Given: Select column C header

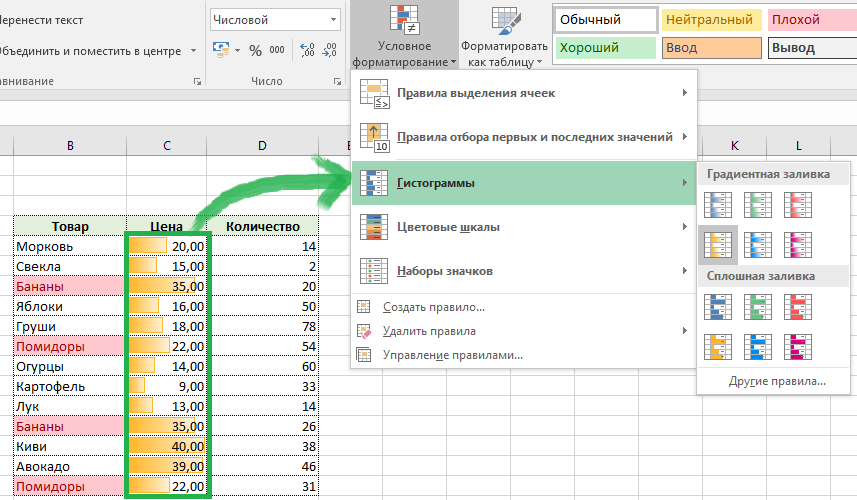Looking at the screenshot, I should coord(167,145).
